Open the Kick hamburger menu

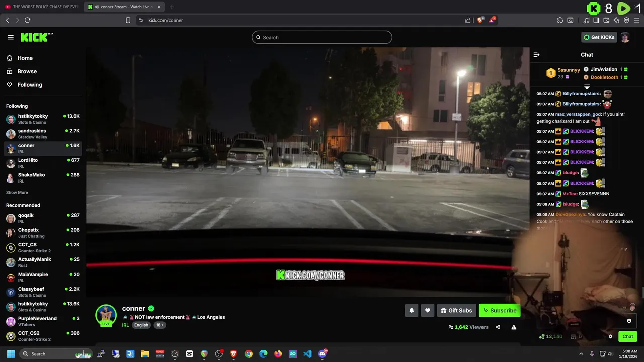coord(11,37)
